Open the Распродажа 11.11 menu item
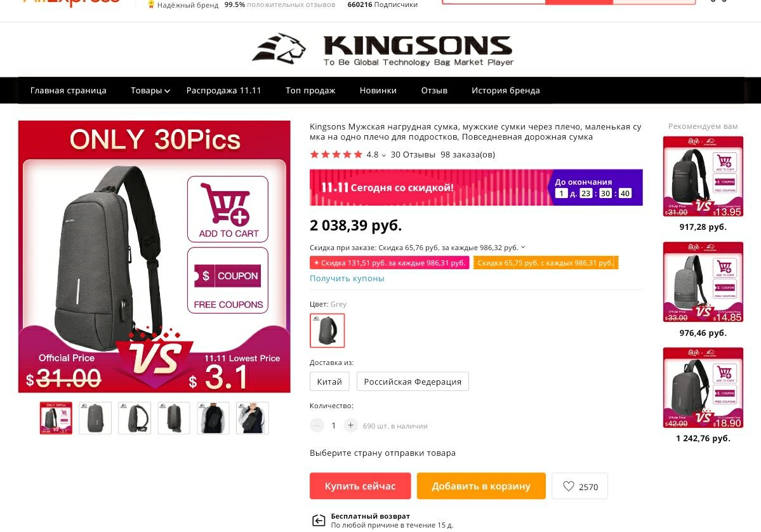761x532 pixels. (224, 90)
